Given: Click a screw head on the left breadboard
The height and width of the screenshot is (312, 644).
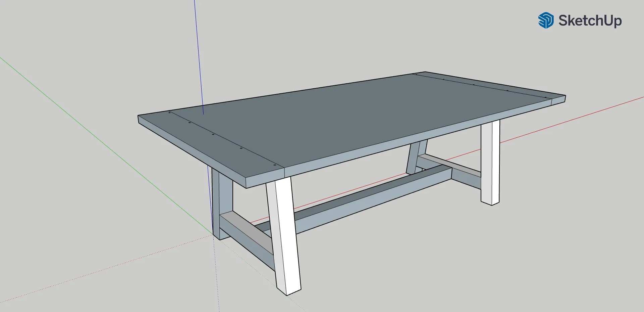Looking at the screenshot, I should click(x=213, y=134).
